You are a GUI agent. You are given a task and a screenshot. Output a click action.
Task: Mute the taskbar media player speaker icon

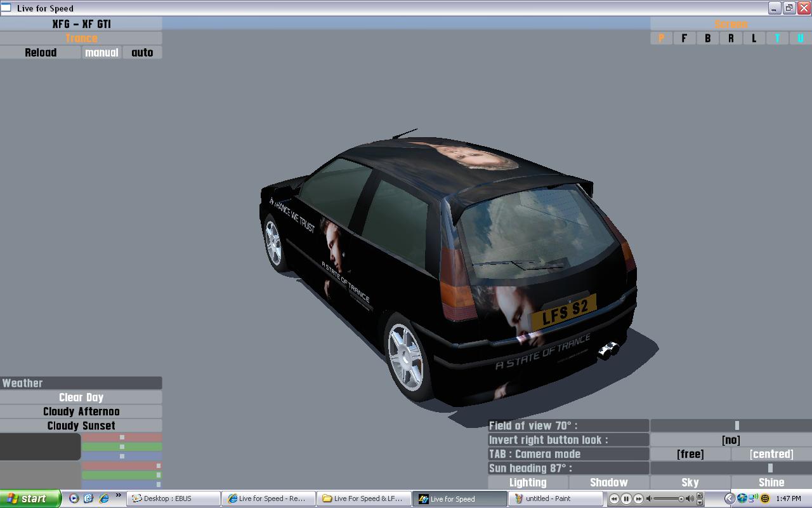pos(648,499)
